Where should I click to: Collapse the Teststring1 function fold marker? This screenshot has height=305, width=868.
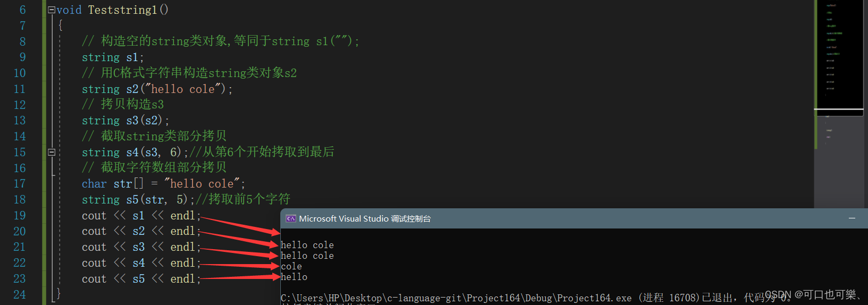52,10
